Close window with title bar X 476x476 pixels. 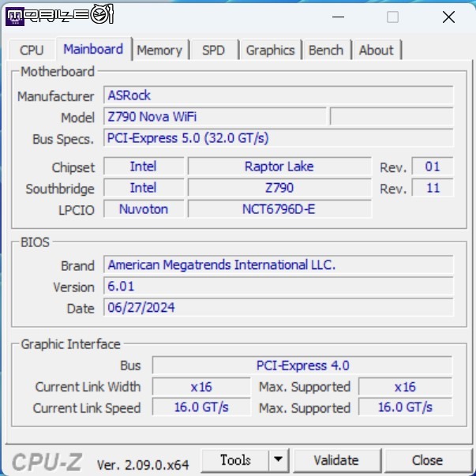point(448,17)
